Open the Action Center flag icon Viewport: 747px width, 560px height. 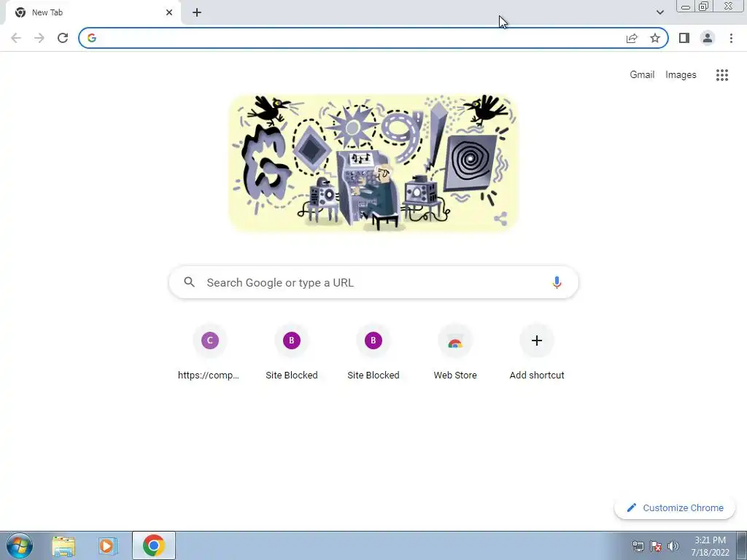tap(656, 546)
